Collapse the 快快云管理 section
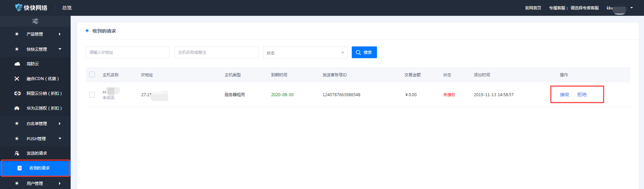644x189 pixels. [x=60, y=49]
